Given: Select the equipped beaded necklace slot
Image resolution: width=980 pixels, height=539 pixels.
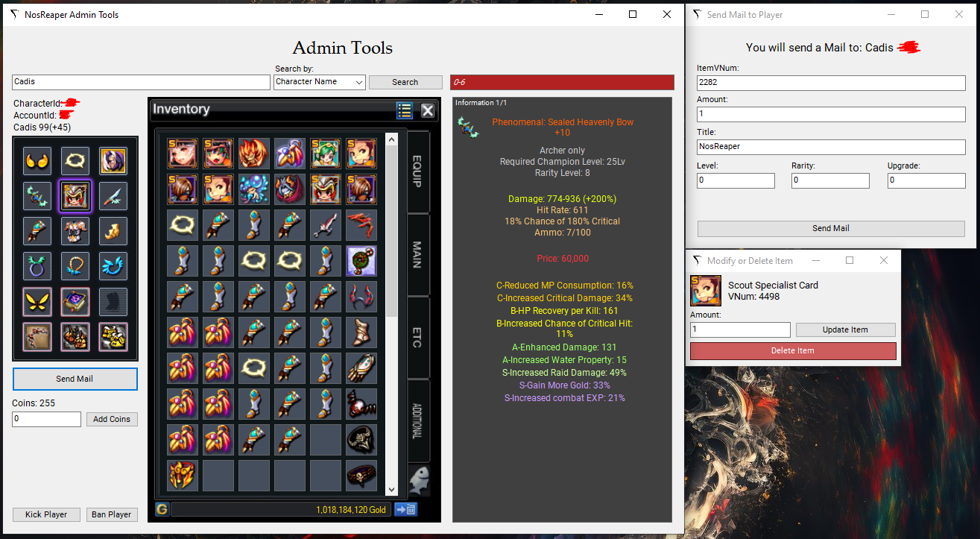Looking at the screenshot, I should click(75, 266).
